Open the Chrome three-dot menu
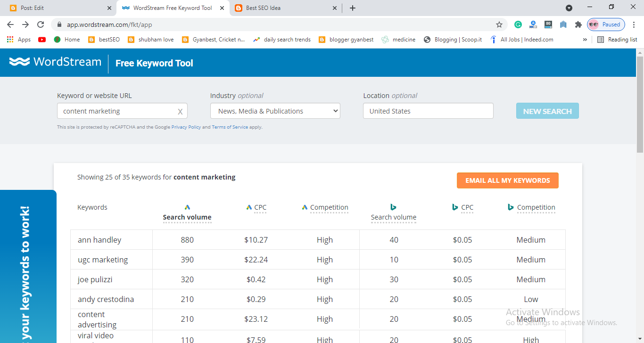The height and width of the screenshot is (343, 644). [x=634, y=24]
